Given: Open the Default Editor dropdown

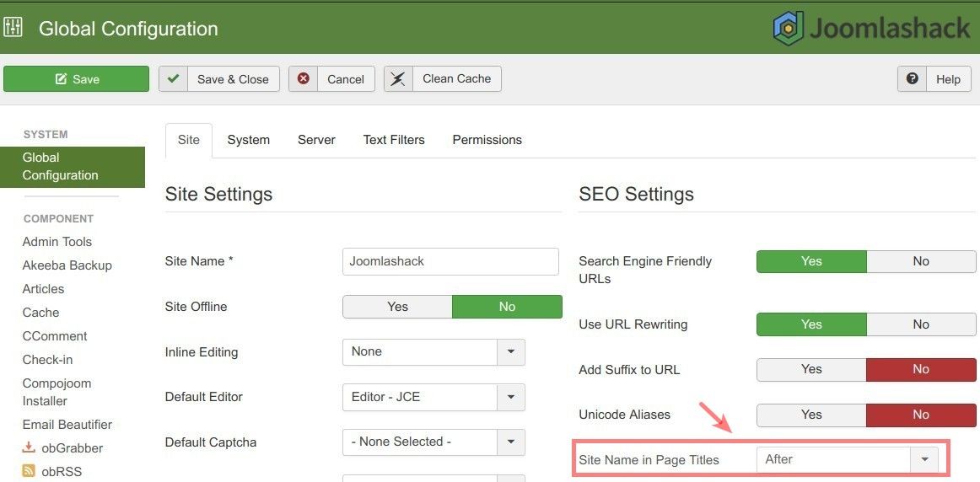Looking at the screenshot, I should (x=433, y=397).
